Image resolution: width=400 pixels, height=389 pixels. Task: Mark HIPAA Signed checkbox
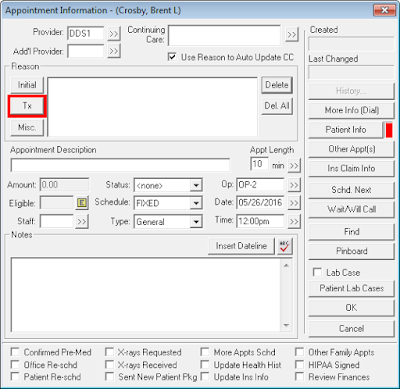pyautogui.click(x=299, y=364)
